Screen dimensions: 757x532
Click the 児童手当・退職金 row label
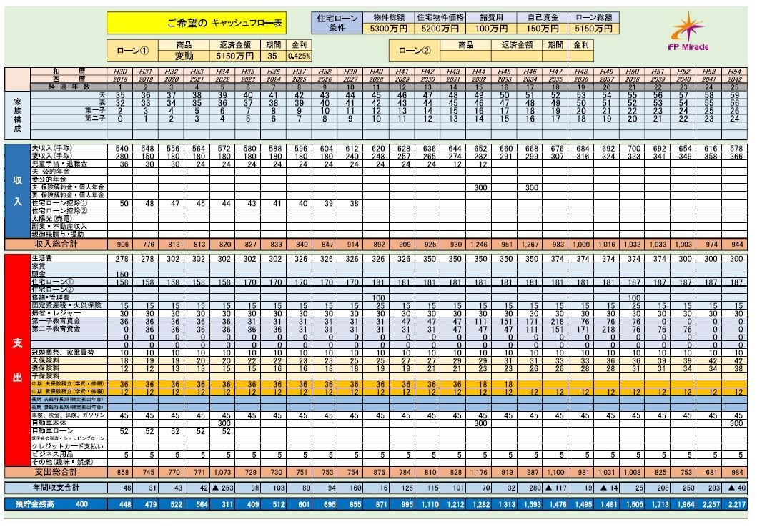point(69,164)
